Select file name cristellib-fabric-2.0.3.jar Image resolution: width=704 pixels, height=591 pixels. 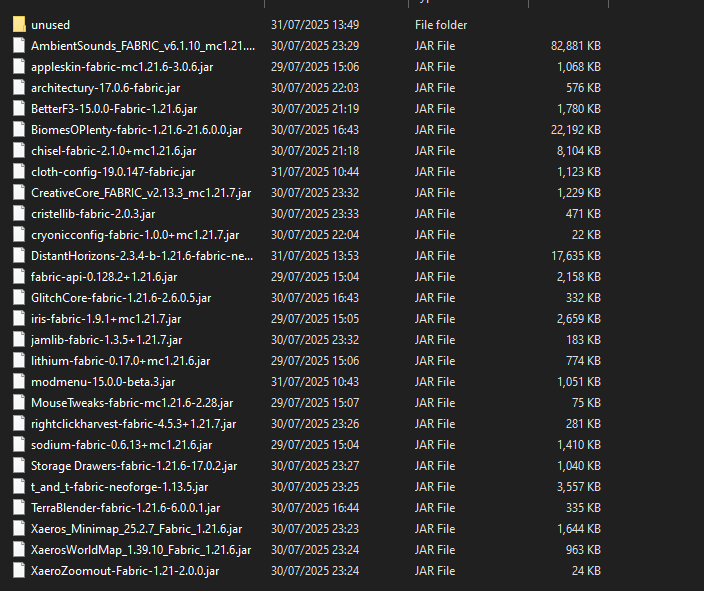[93, 214]
